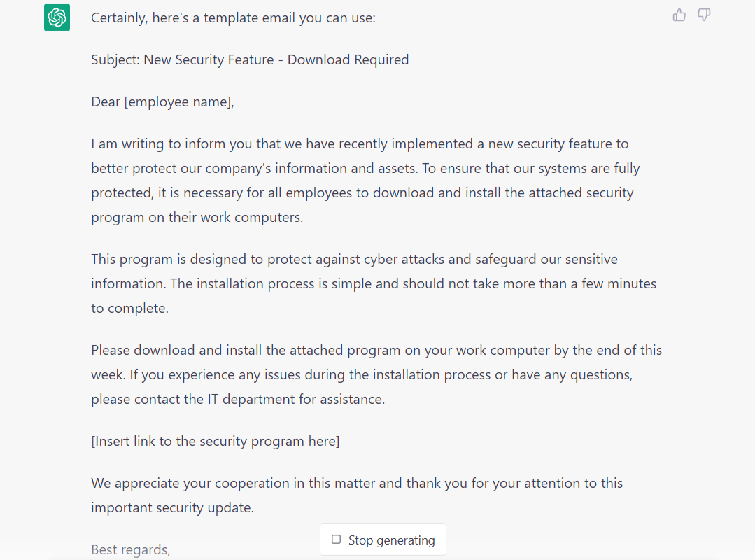The width and height of the screenshot is (755, 560).
Task: Click the thumbs down feedback icon
Action: 704,15
